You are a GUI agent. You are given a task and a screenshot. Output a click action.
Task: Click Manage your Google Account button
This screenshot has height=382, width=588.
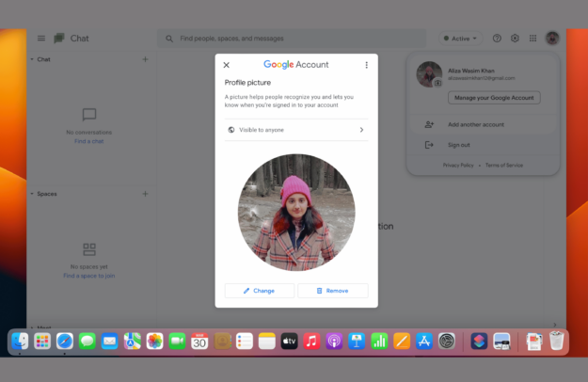[494, 98]
